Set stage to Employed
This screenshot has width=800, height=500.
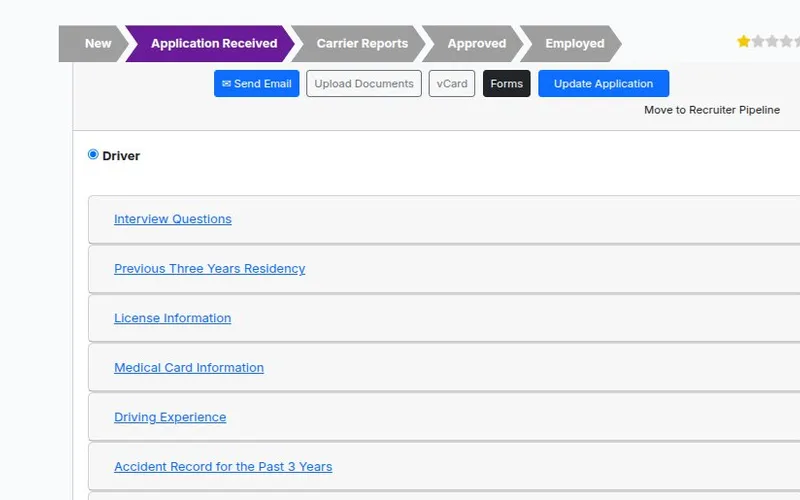[571, 43]
